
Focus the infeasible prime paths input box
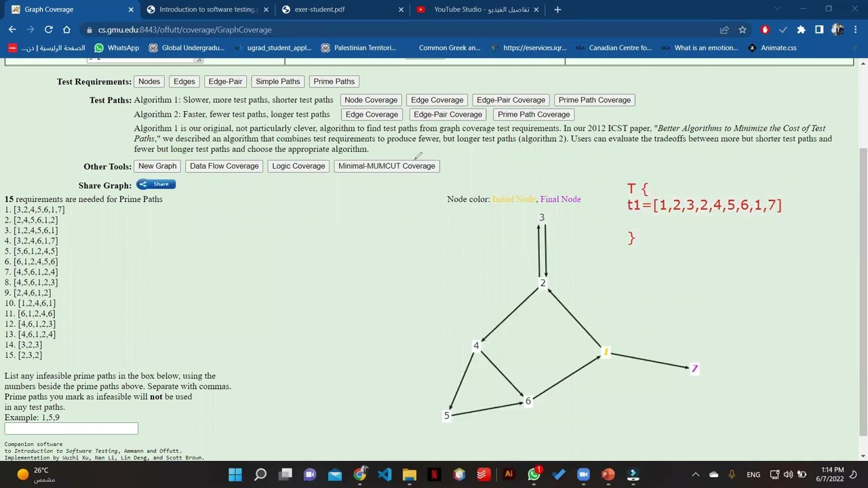[71, 428]
